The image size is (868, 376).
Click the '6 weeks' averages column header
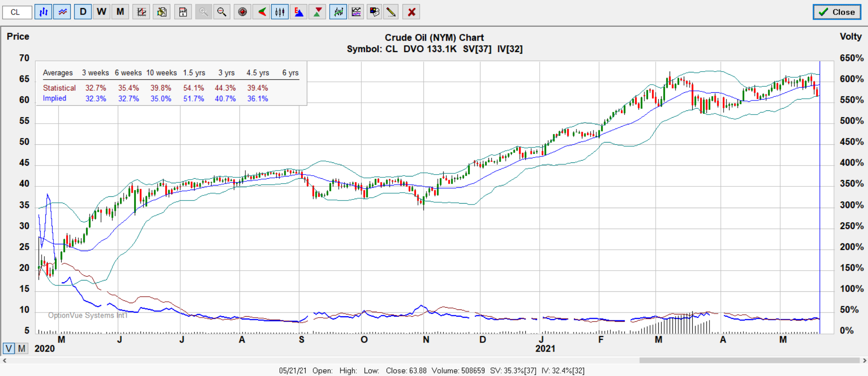pyautogui.click(x=128, y=73)
